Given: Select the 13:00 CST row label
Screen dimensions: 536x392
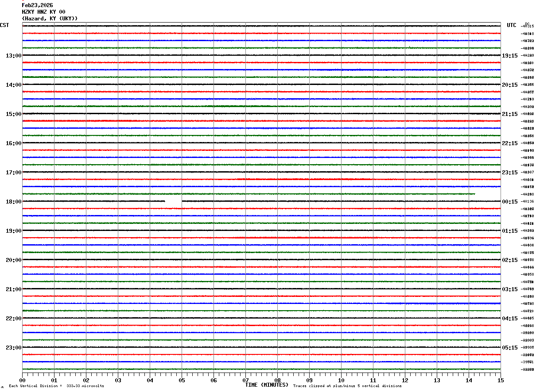Looking at the screenshot, I should coord(13,56).
